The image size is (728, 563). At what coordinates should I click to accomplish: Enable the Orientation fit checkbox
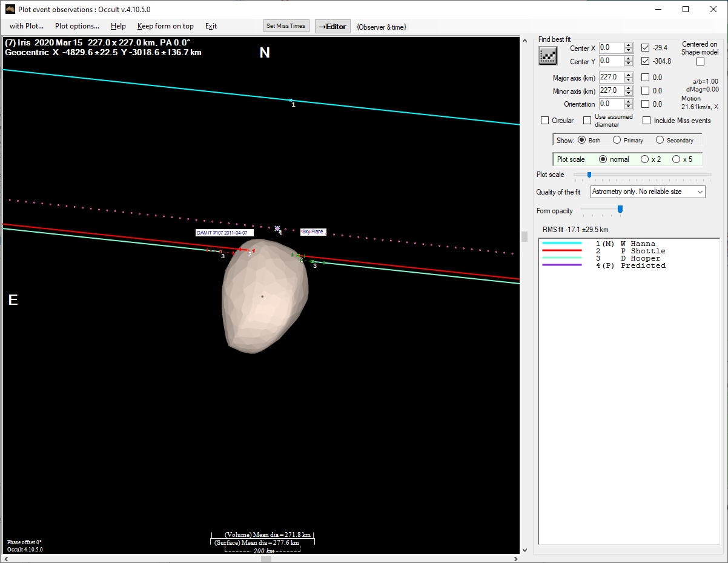(646, 104)
